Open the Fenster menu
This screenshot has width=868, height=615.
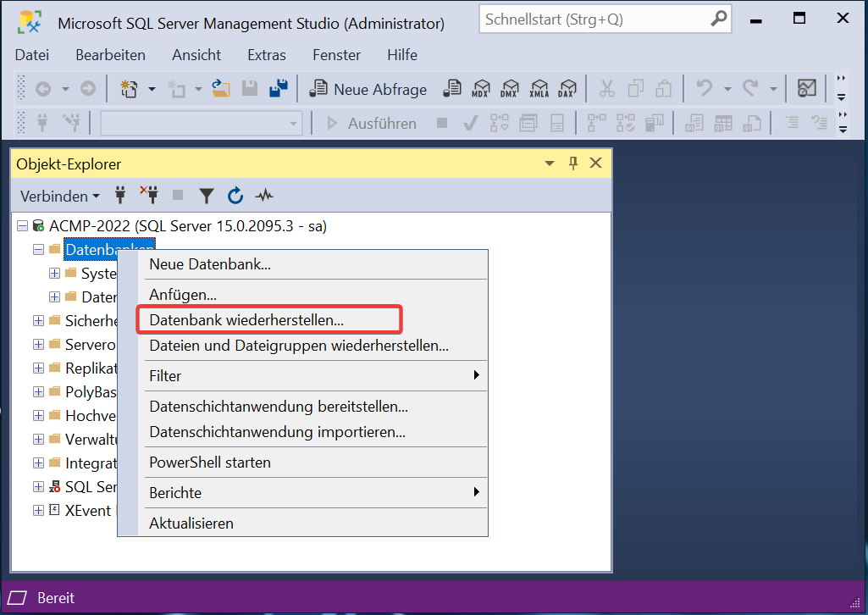(336, 55)
